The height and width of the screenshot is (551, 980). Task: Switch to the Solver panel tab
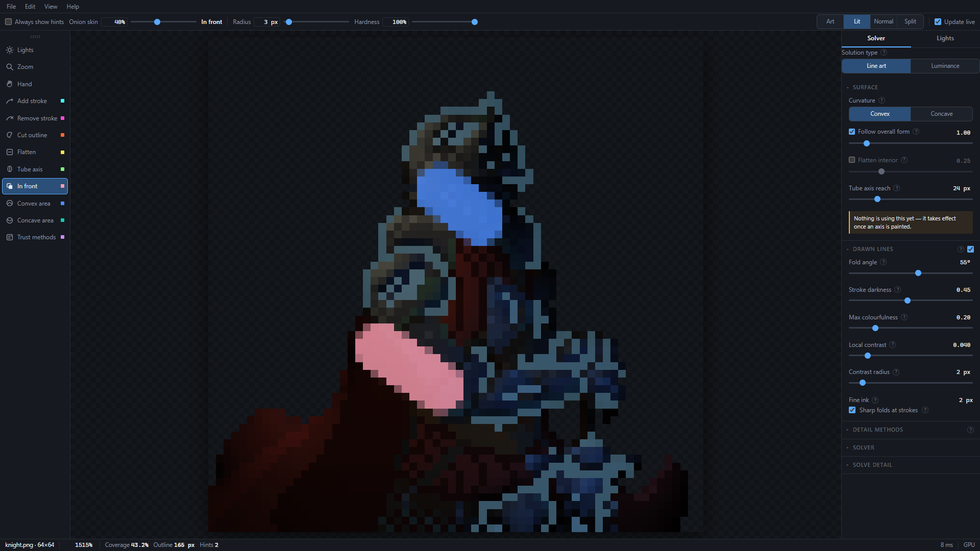(x=876, y=38)
